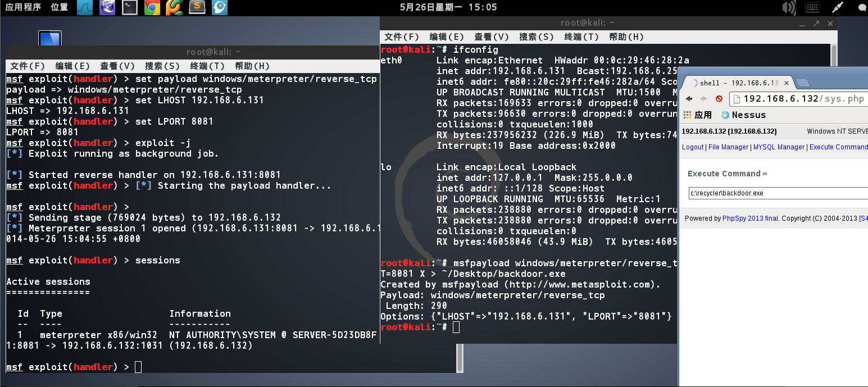
Task: Open MYSQL Manager link in PhpSpy
Action: (x=779, y=147)
